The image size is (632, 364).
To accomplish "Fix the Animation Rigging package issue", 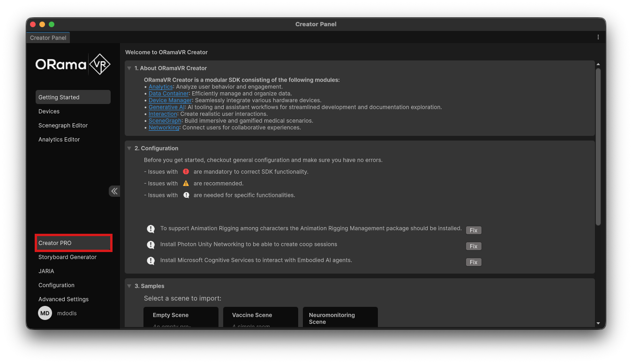I will point(474,230).
